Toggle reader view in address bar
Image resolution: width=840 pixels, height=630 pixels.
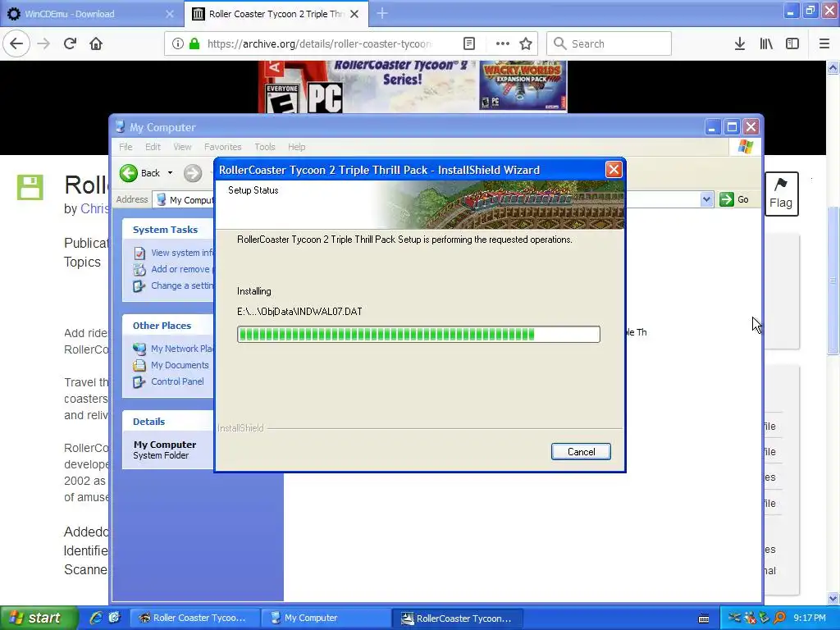click(468, 43)
